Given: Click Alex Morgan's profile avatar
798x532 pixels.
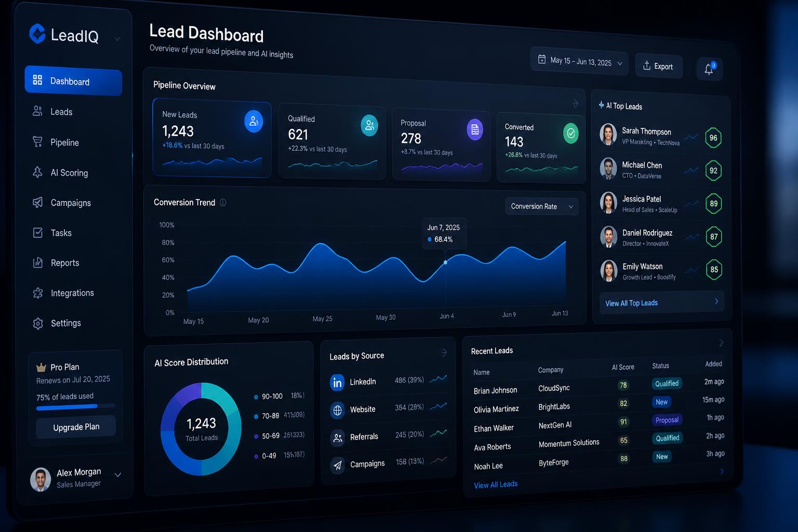Looking at the screenshot, I should pyautogui.click(x=41, y=479).
